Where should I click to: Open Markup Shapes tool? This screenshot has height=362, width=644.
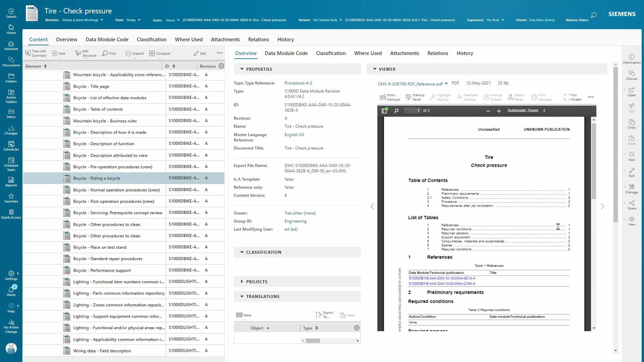(493, 97)
